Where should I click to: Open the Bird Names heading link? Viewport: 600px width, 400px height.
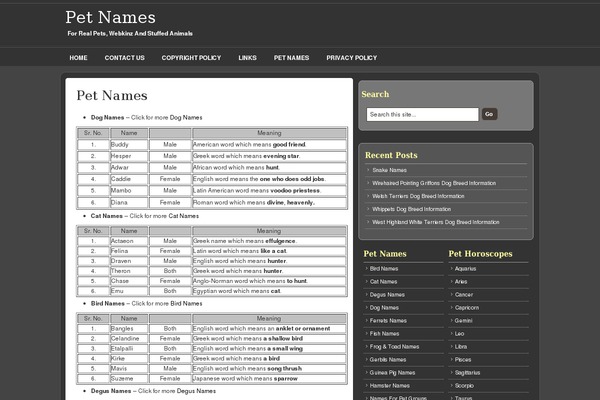pos(108,304)
